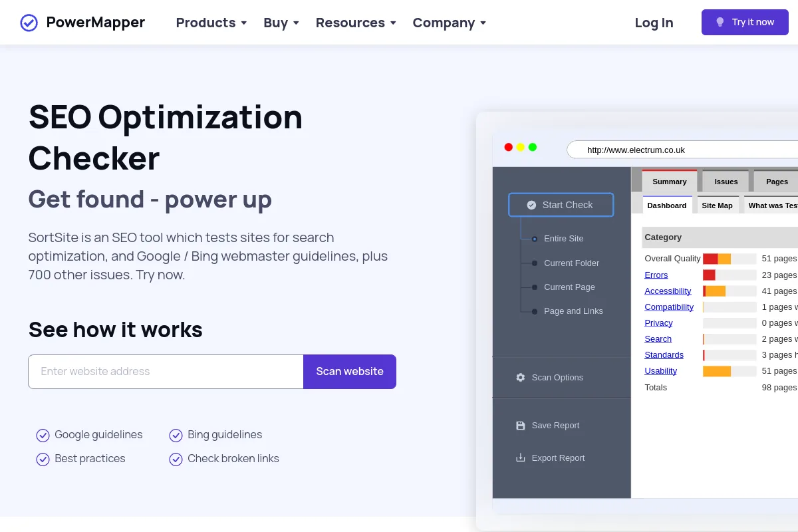Screen dimensions: 798x532
Task: Click the red window dot in the screenshot
Action: click(509, 147)
